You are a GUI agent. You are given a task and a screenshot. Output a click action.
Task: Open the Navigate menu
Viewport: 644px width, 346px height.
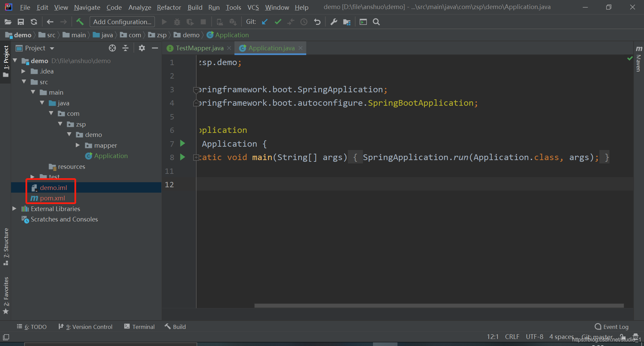tap(87, 7)
